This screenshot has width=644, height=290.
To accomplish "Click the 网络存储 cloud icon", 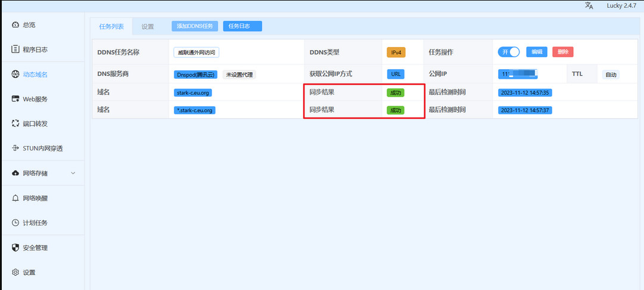I will coord(15,173).
